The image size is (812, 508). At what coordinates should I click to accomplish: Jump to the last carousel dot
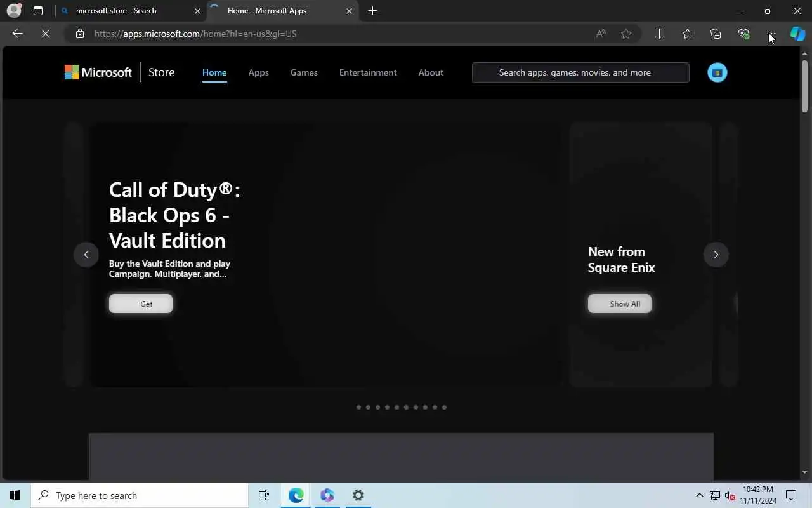pos(444,408)
